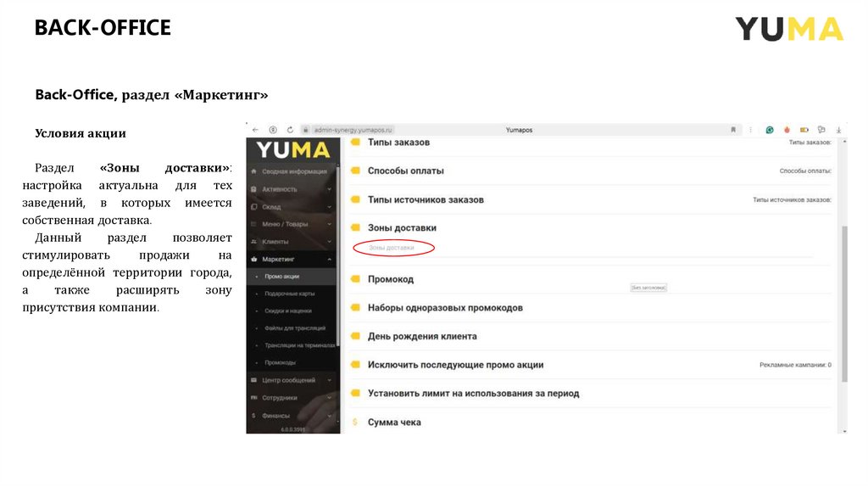This screenshot has width=868, height=487.
Task: Click the Центр сообщений envelope icon
Action: click(x=254, y=380)
